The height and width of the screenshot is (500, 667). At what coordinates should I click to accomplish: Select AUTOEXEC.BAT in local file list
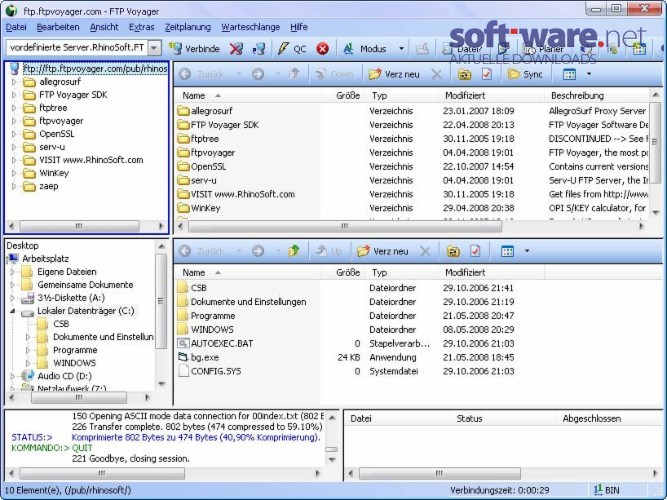pos(222,343)
